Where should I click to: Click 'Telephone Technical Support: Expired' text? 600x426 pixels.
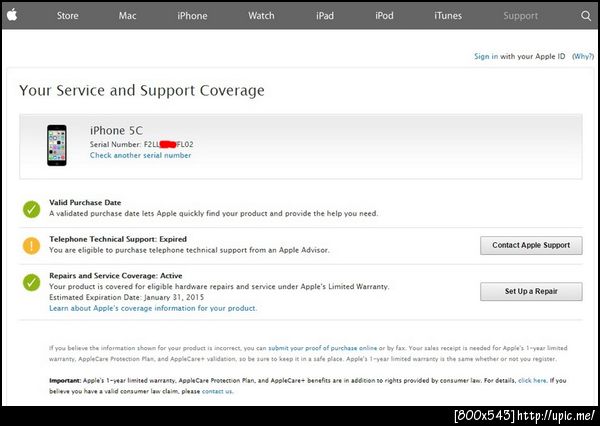point(118,239)
